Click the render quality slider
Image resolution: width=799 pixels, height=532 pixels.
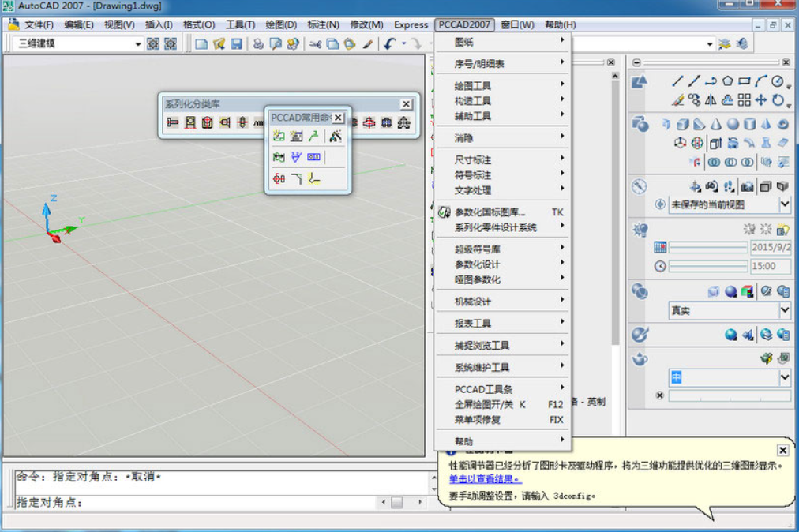pyautogui.click(x=730, y=396)
